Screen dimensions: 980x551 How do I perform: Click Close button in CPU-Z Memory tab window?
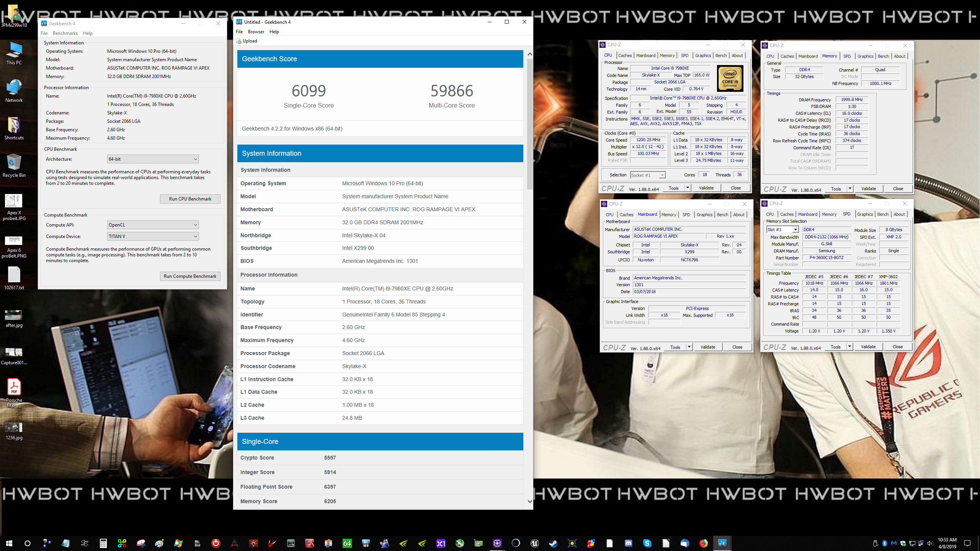[898, 189]
